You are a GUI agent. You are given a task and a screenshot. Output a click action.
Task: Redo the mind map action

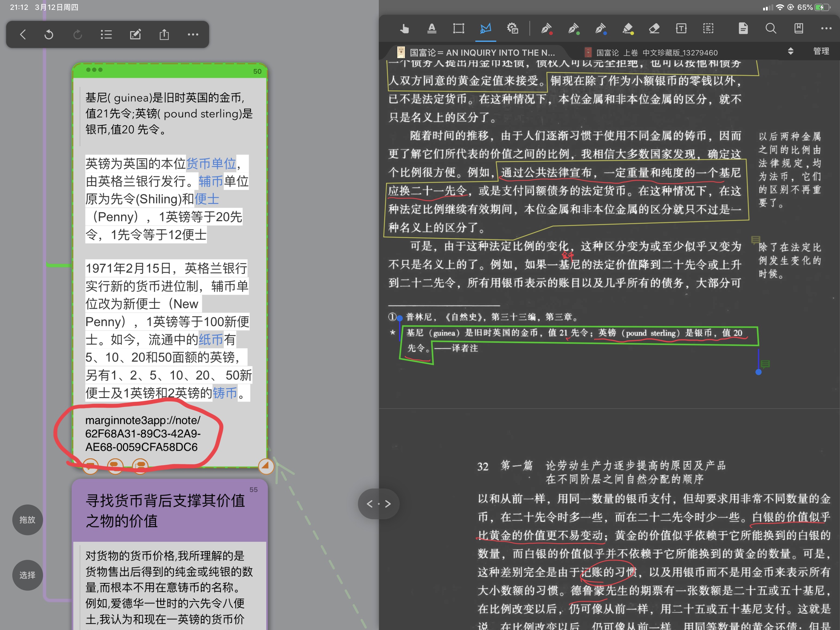point(77,34)
